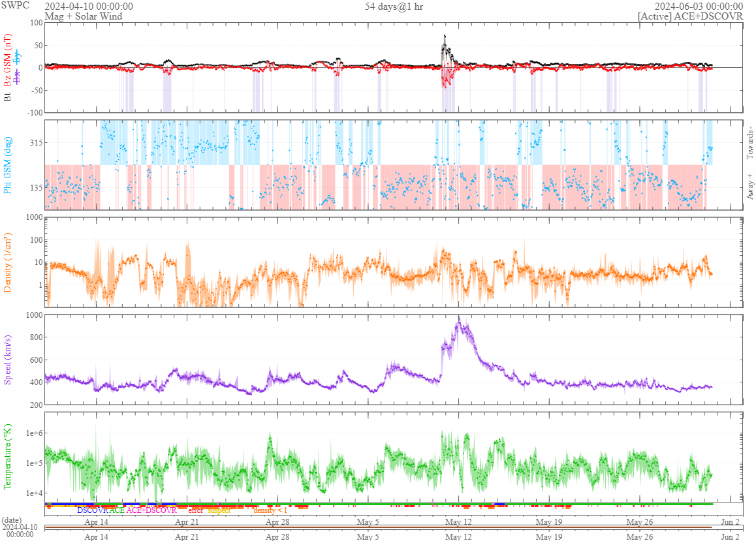
Task: Click the 1e+5 temperature axis tick
Action: (34, 463)
